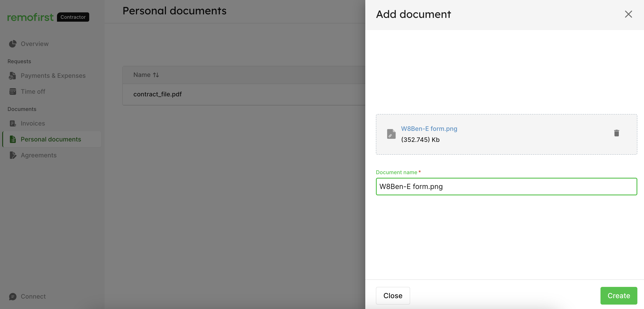Navigate to the Agreements page

point(38,155)
